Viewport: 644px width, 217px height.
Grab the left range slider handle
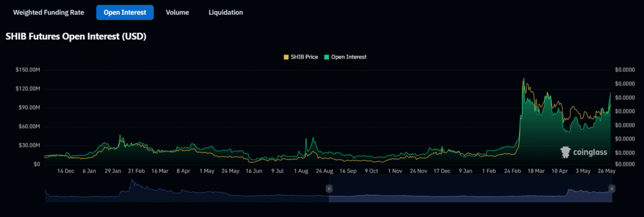tap(329, 188)
